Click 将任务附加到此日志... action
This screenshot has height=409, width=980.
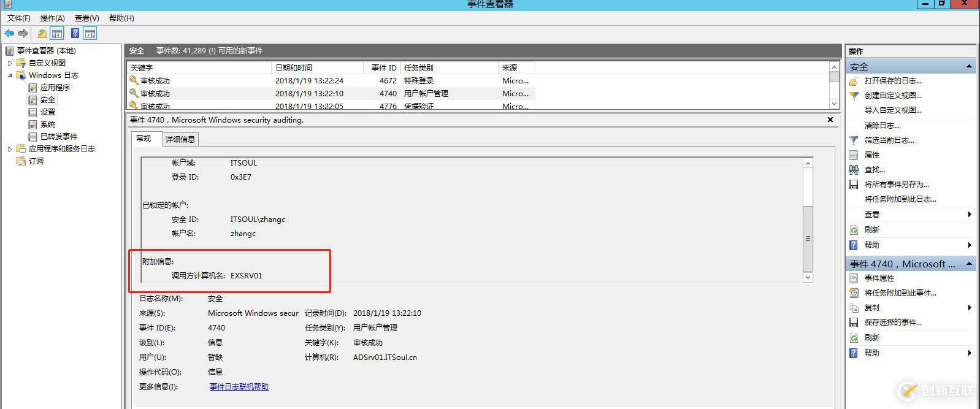900,199
